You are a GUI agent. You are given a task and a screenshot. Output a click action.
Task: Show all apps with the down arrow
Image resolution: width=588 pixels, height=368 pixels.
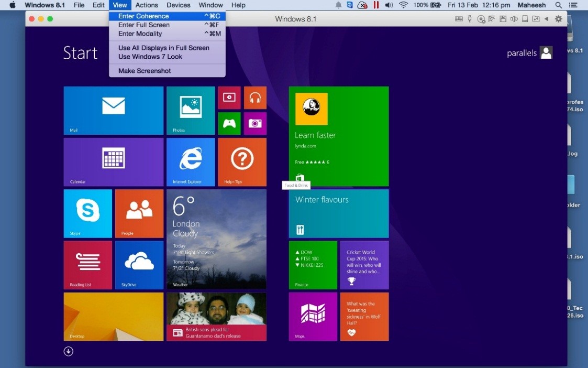(68, 351)
